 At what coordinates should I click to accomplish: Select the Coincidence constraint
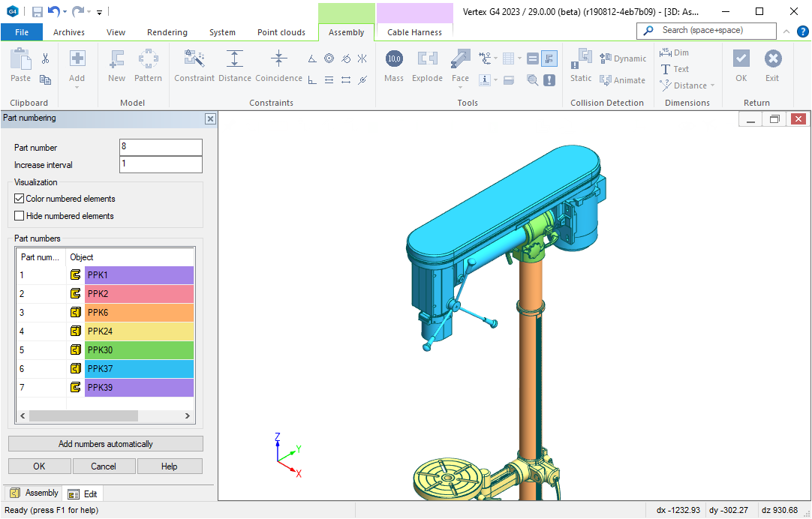point(278,59)
